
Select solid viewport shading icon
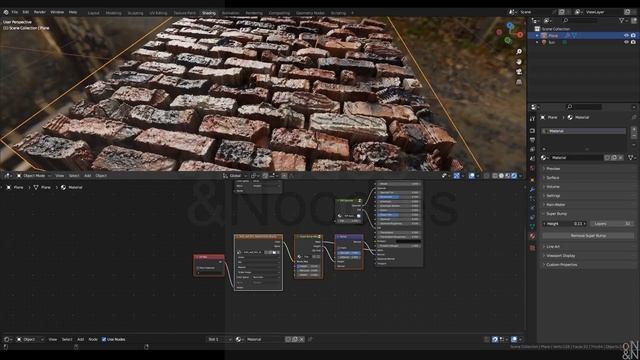click(x=501, y=176)
